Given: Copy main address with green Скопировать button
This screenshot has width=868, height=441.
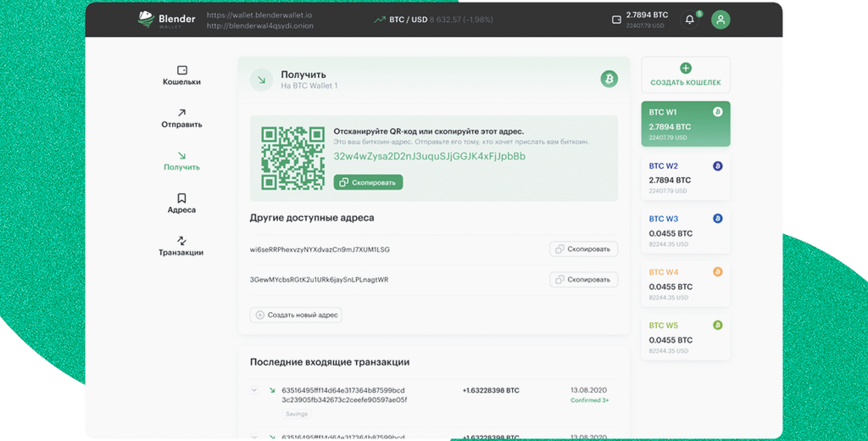Looking at the screenshot, I should point(368,182).
